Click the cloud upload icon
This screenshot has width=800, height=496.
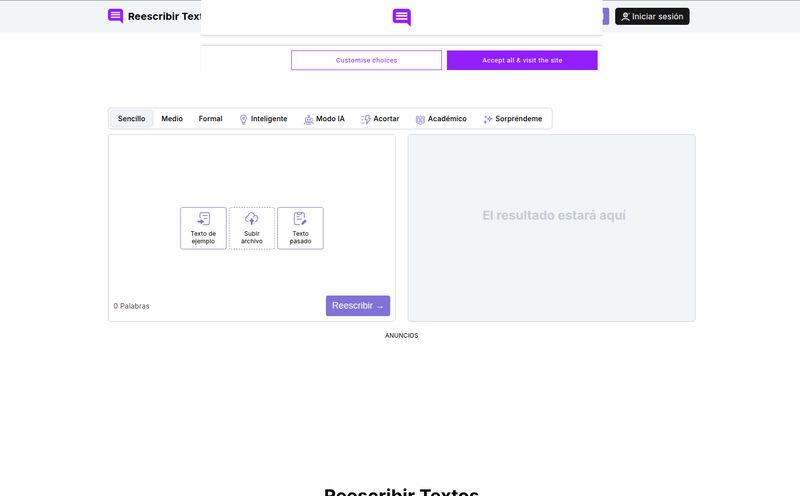pyautogui.click(x=252, y=218)
